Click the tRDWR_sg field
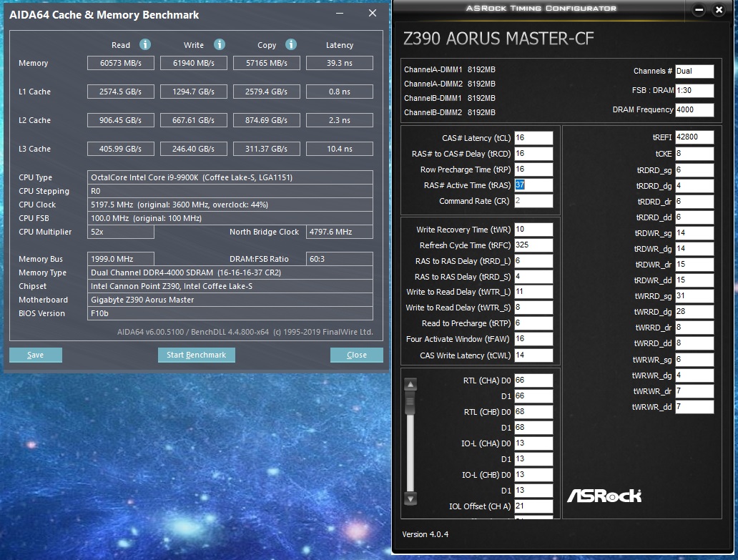Viewport: 738px width, 560px height. coord(694,233)
